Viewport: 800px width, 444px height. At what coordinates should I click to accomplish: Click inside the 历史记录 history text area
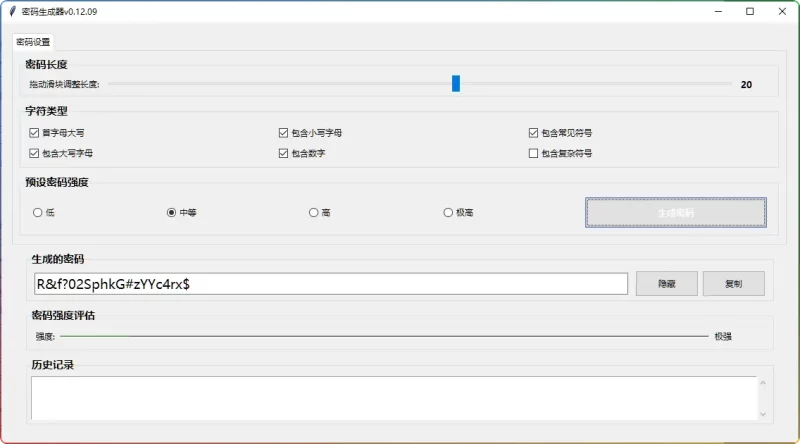click(390, 397)
